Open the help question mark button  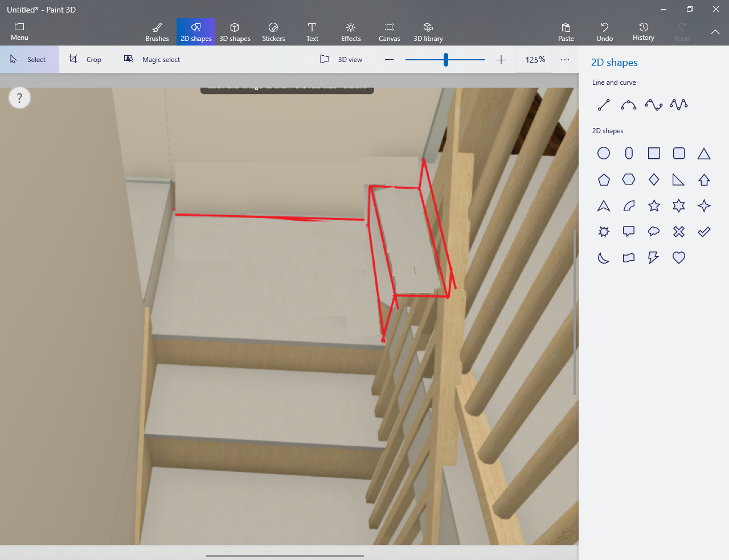click(x=19, y=98)
